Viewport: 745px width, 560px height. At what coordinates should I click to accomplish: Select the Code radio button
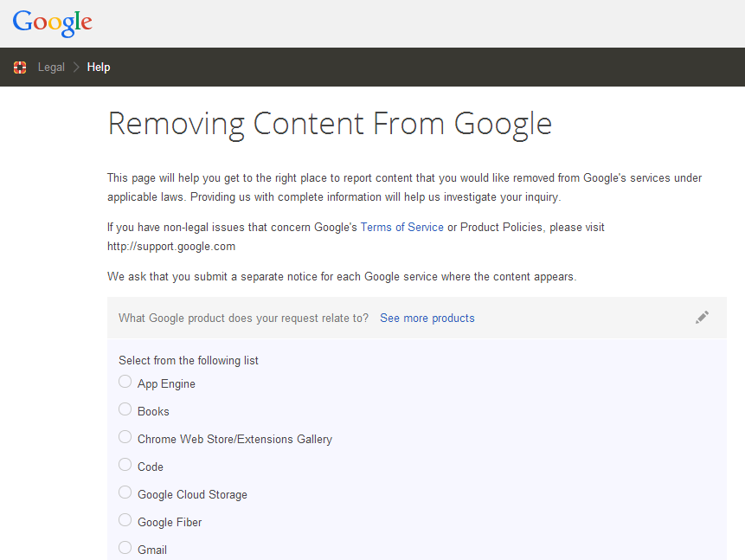[x=125, y=465]
